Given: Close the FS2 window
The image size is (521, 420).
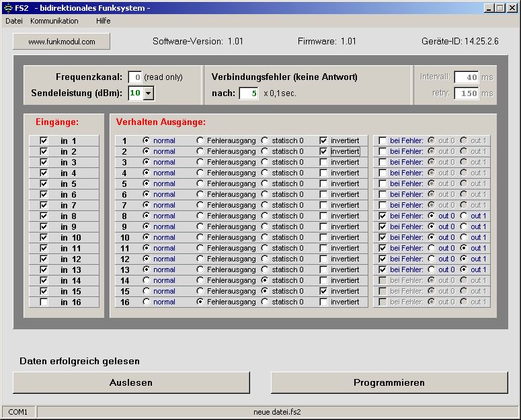Looking at the screenshot, I should point(512,8).
